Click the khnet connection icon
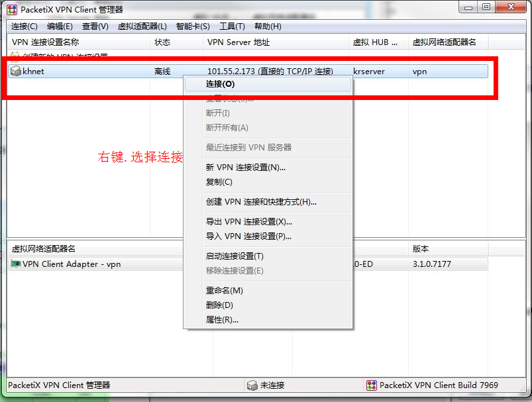Image resolution: width=532 pixels, height=402 pixels. coord(16,72)
